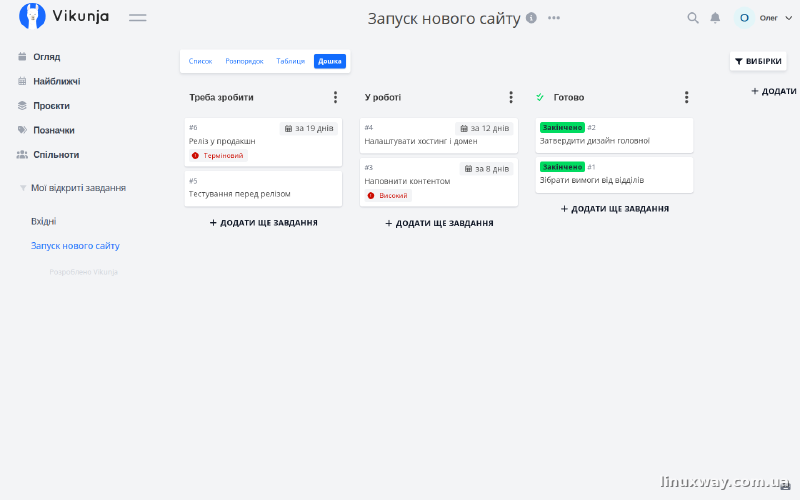Open task Зібрати вимоги від відділів
Screen dimensions: 800x500
[614, 175]
